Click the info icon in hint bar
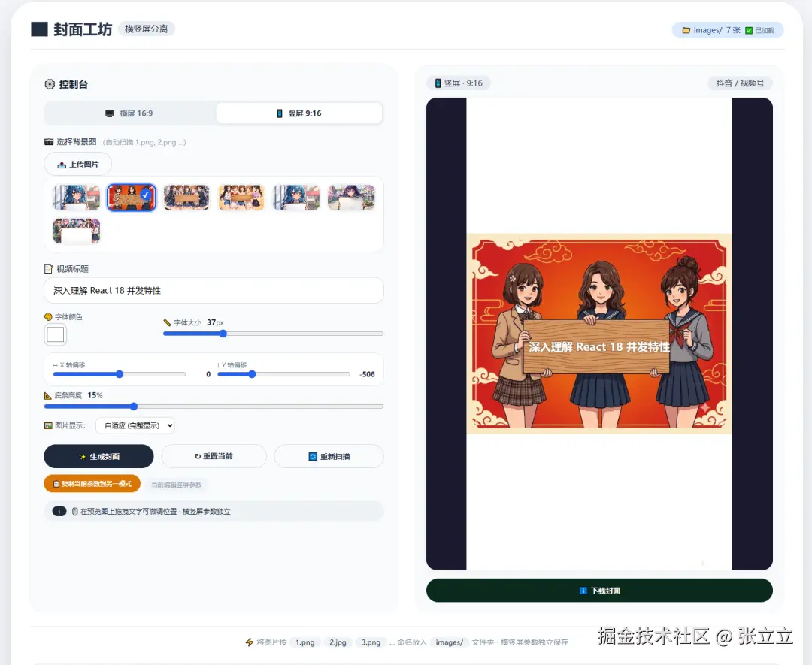The image size is (812, 665). point(59,511)
